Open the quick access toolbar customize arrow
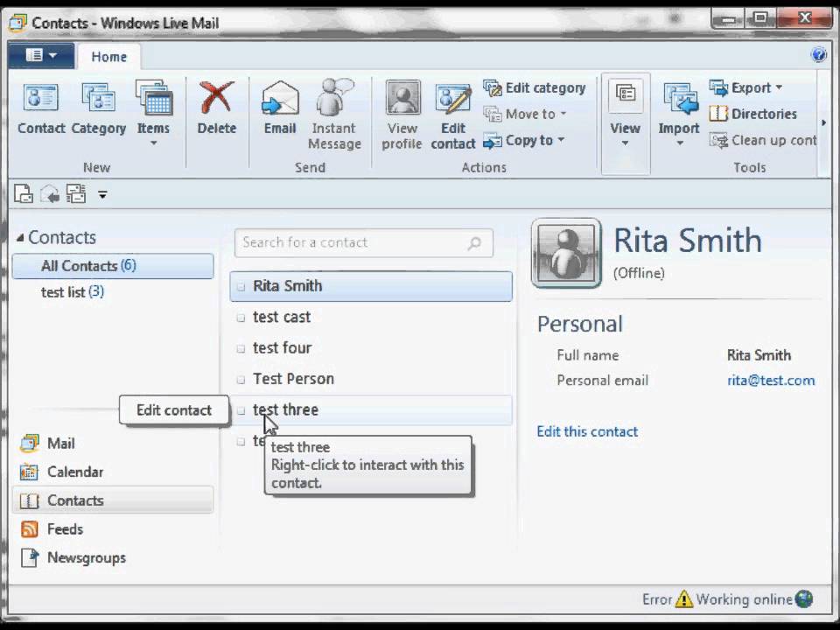This screenshot has width=840, height=630. point(102,195)
